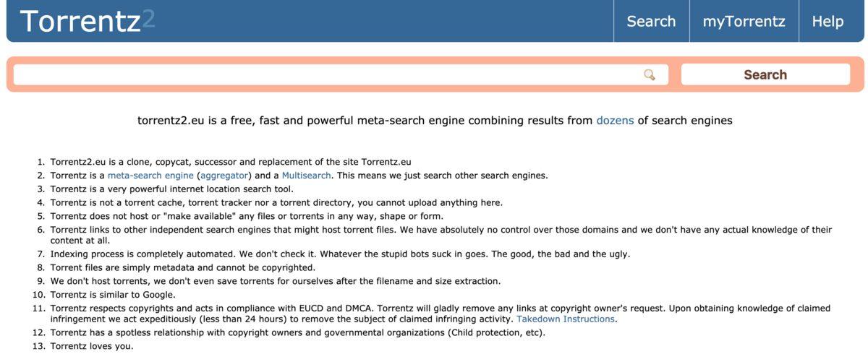Open the Search menu in header

click(x=651, y=22)
